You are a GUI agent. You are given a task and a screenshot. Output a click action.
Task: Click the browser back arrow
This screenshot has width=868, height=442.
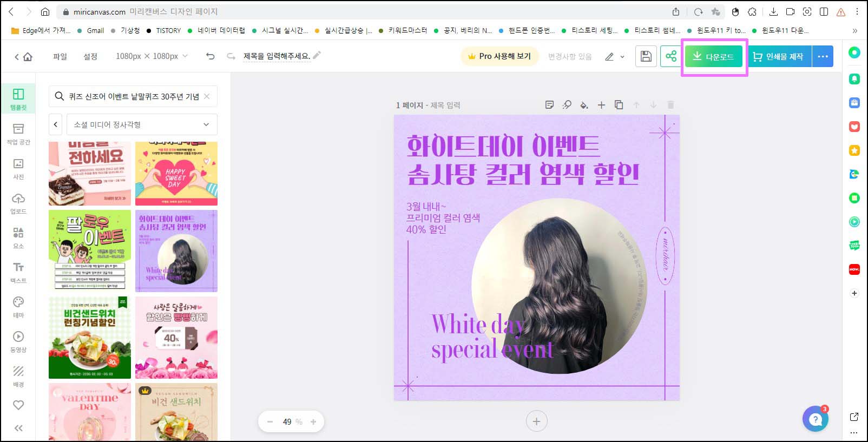[11, 11]
